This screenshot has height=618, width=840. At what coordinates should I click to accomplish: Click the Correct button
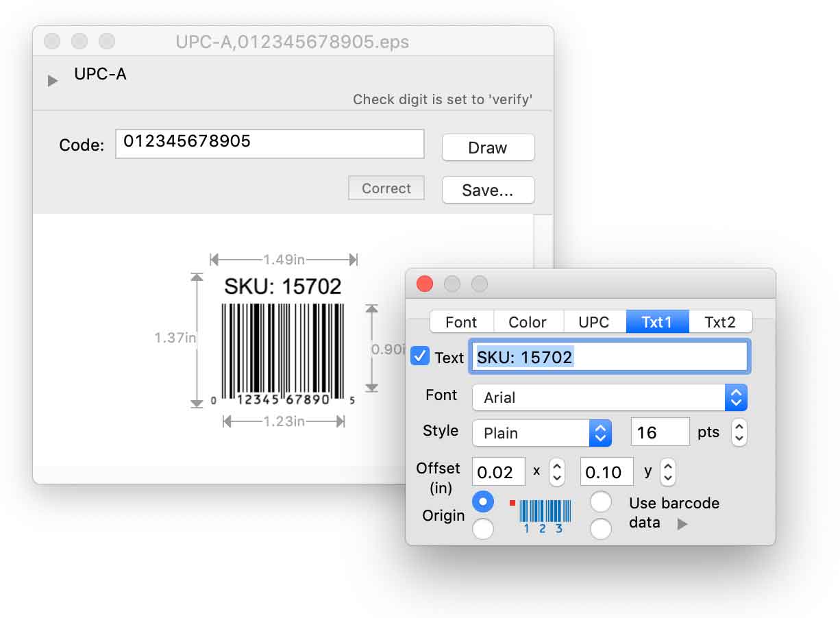tap(386, 188)
